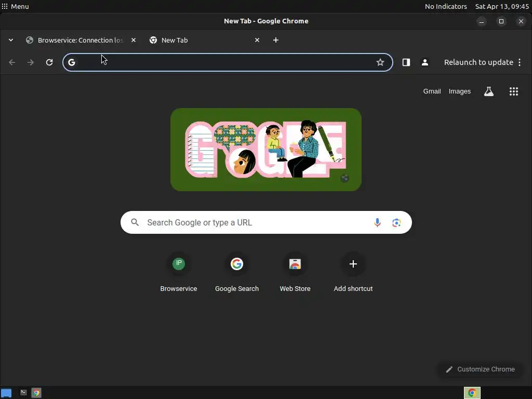Bookmark this tab with the star icon
Image resolution: width=532 pixels, height=399 pixels.
click(380, 62)
